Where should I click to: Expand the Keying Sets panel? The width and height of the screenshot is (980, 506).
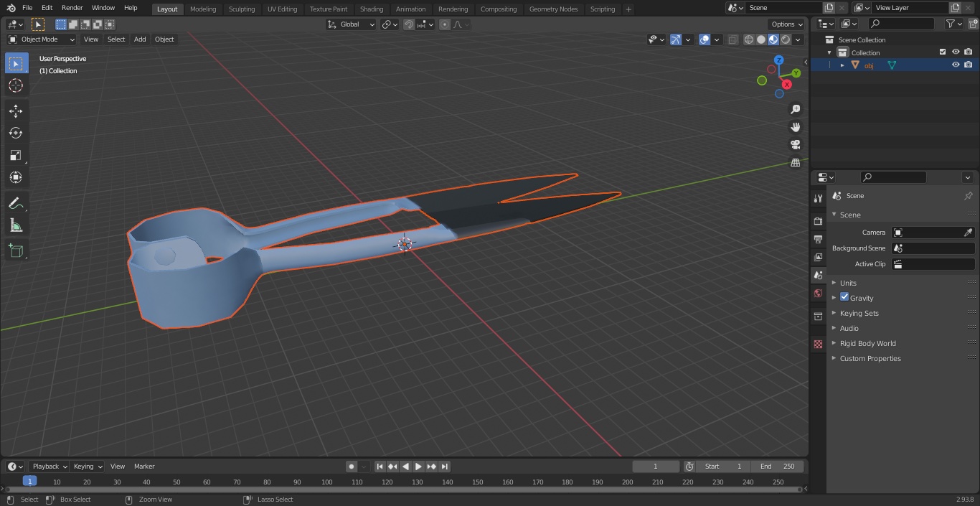(x=859, y=313)
